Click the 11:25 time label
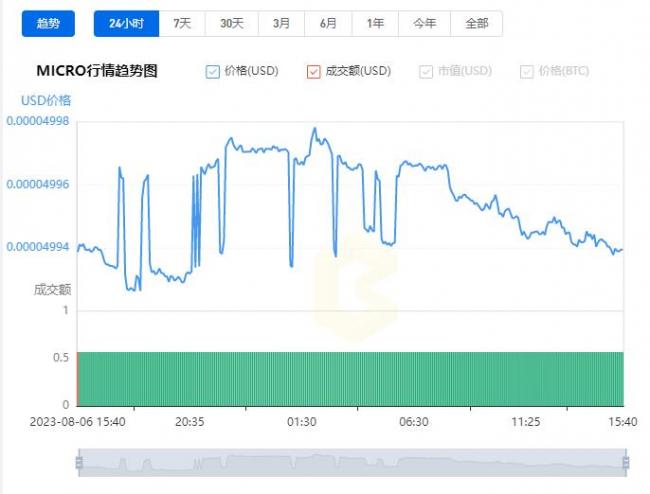650x494 pixels. click(526, 422)
